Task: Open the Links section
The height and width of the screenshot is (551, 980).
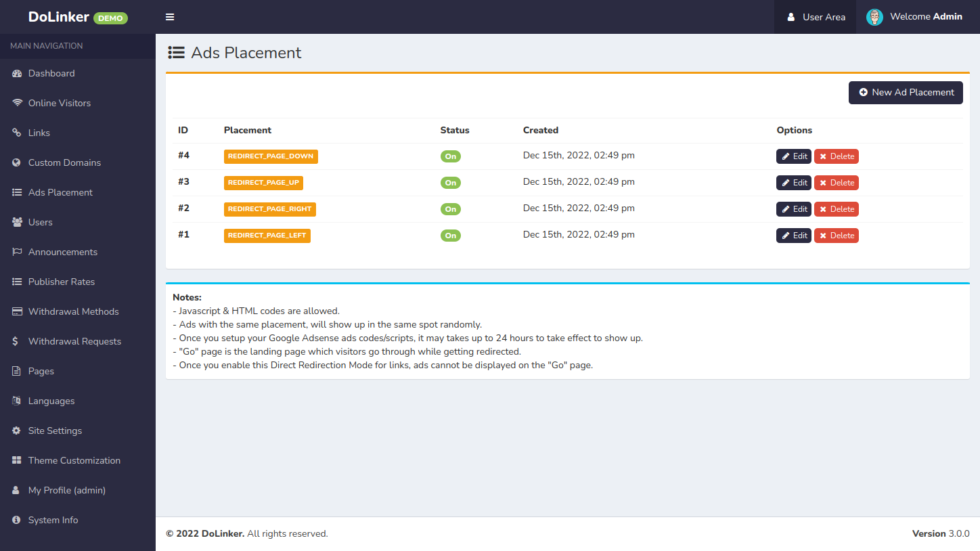Action: [40, 133]
